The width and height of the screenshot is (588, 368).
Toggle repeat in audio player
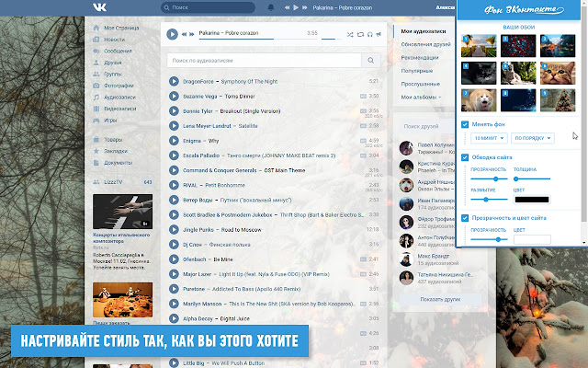coord(360,35)
